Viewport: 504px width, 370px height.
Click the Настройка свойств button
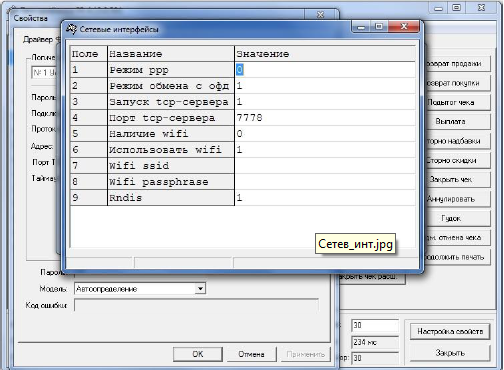pos(450,331)
